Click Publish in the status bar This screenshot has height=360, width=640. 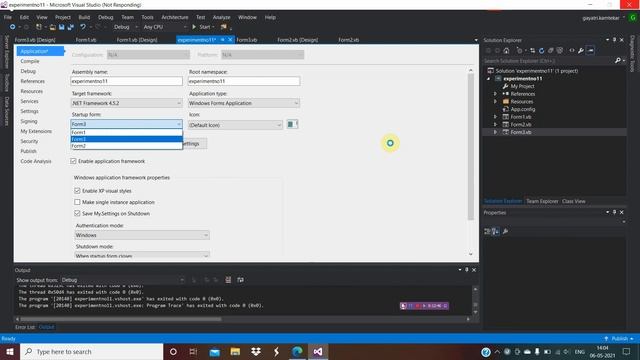(x=619, y=339)
